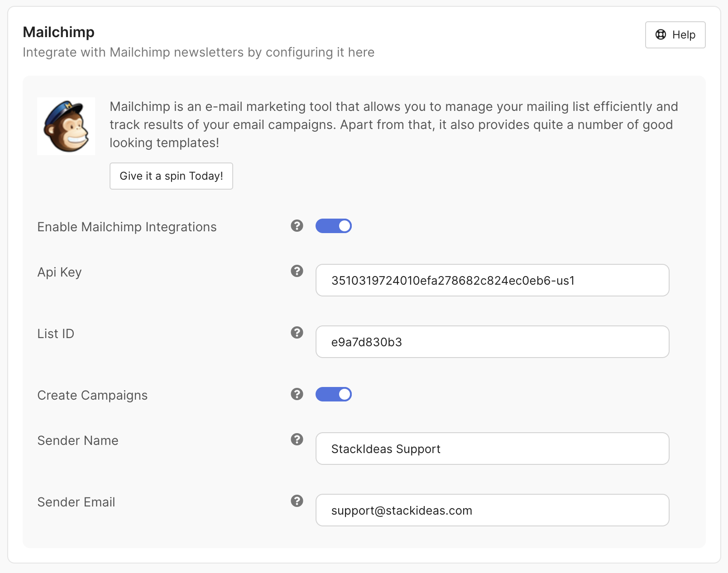The height and width of the screenshot is (573, 728).
Task: Click the Create Campaigns label
Action: 92,396
